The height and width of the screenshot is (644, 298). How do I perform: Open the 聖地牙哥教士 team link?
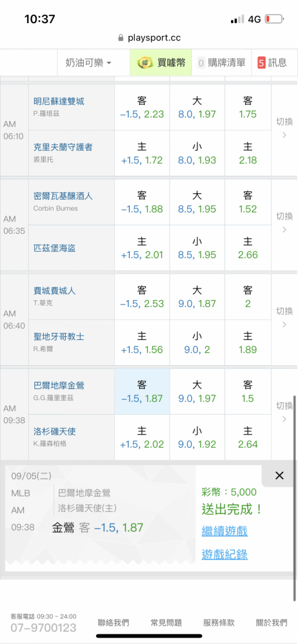pyautogui.click(x=59, y=337)
